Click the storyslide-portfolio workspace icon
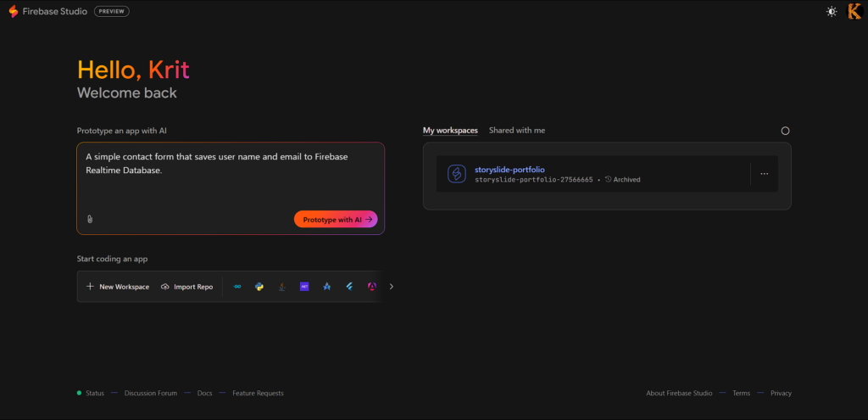 pyautogui.click(x=457, y=174)
